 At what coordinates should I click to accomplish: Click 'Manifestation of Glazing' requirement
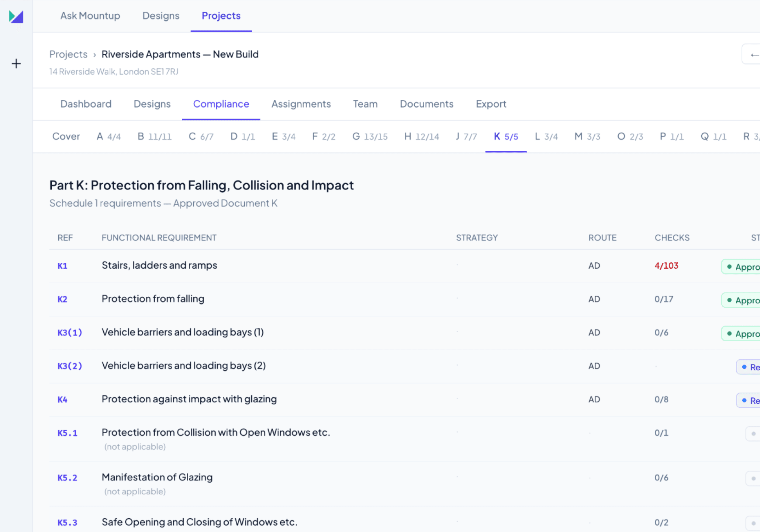tap(157, 477)
